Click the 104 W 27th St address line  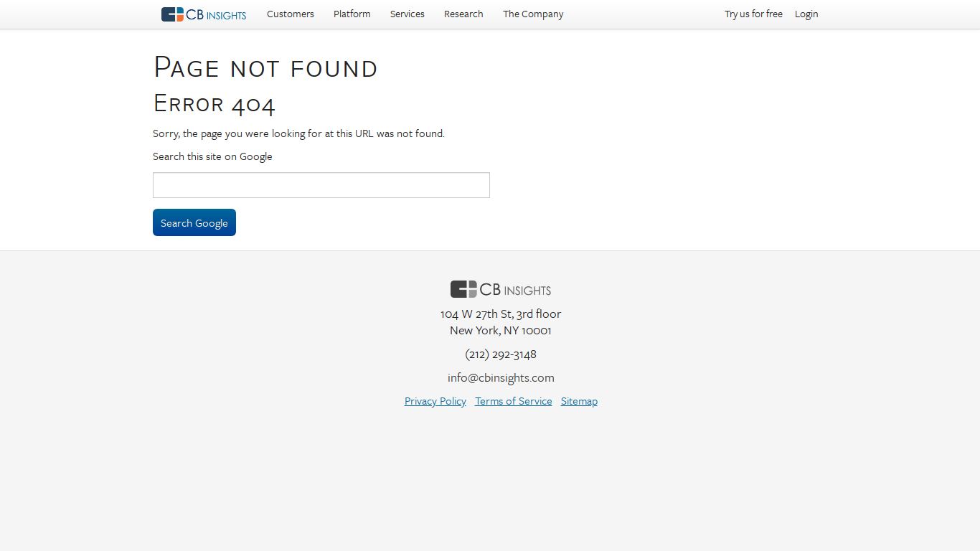coord(501,314)
